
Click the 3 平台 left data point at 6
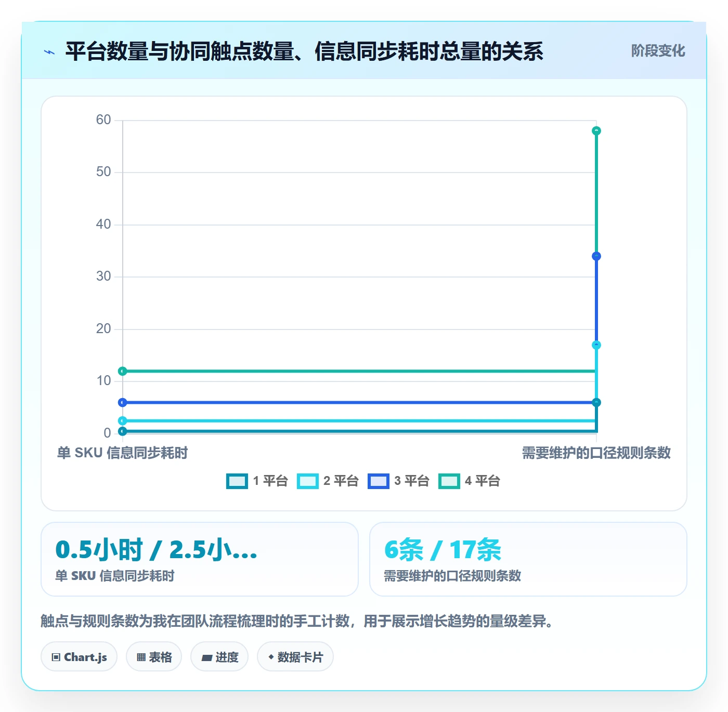(123, 402)
